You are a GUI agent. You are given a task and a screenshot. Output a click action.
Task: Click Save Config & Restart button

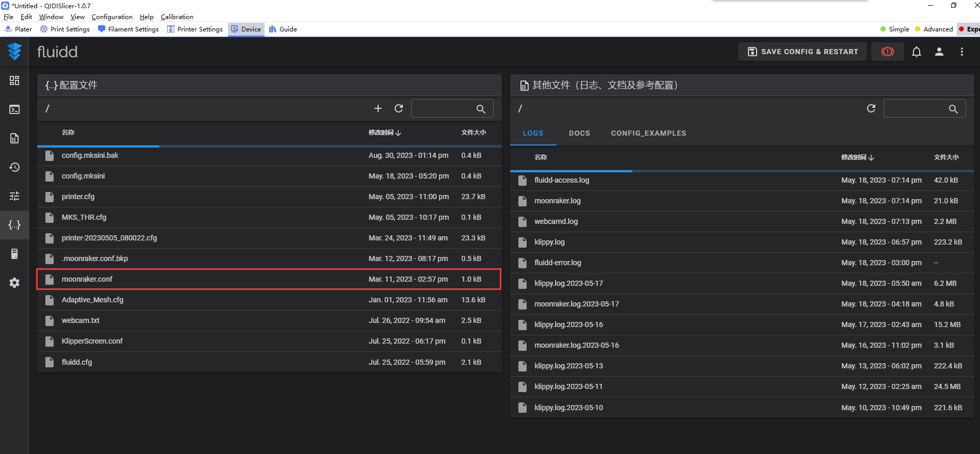click(802, 52)
